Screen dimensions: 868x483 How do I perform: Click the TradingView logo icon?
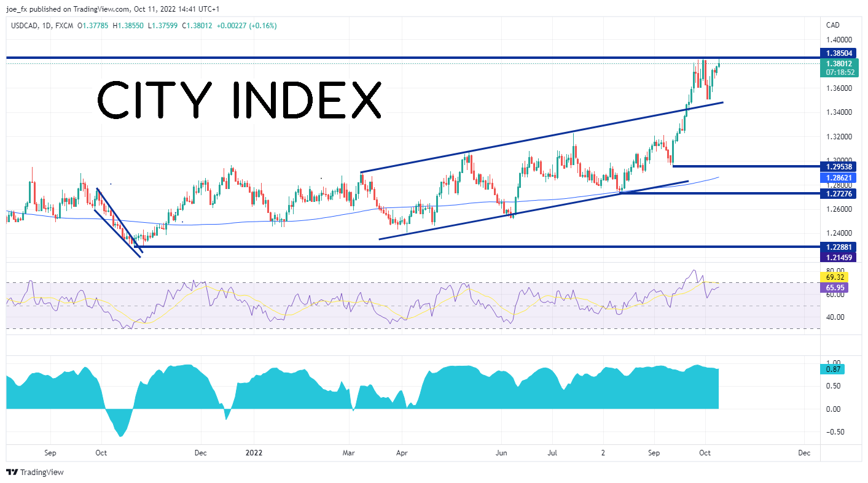coord(12,472)
